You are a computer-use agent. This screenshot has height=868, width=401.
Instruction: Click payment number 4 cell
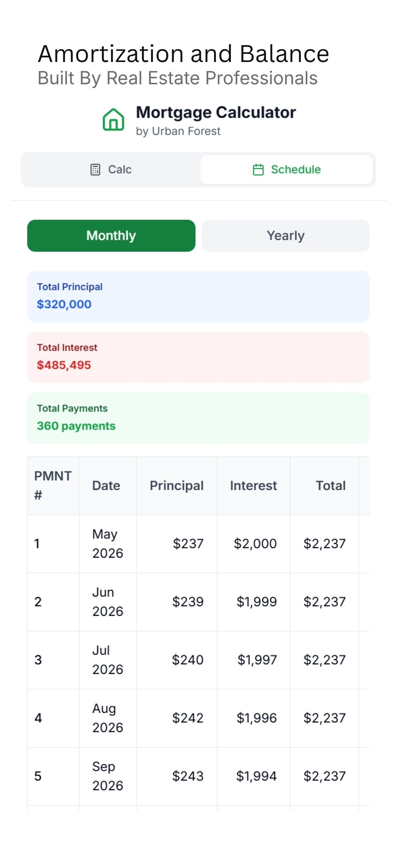[x=53, y=718]
